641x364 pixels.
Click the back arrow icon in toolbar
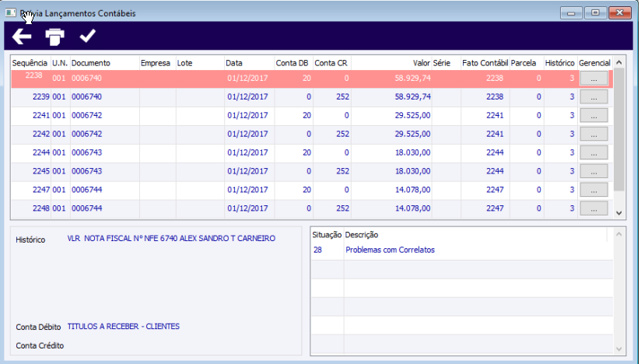[22, 37]
